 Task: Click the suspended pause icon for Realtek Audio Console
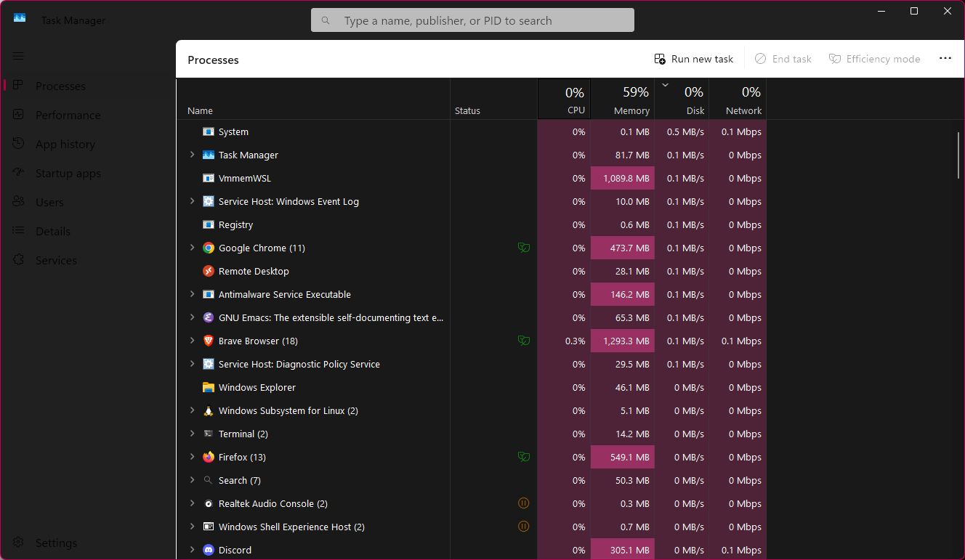(x=523, y=503)
